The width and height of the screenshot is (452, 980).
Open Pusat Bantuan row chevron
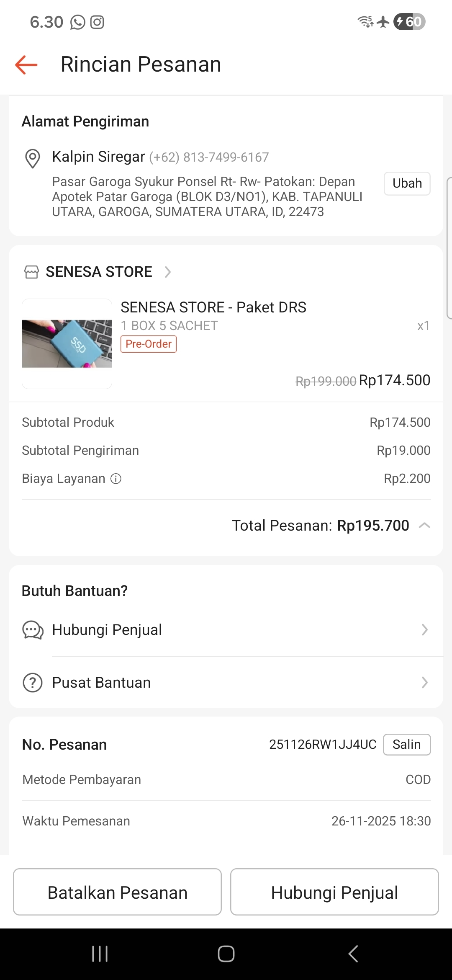424,683
